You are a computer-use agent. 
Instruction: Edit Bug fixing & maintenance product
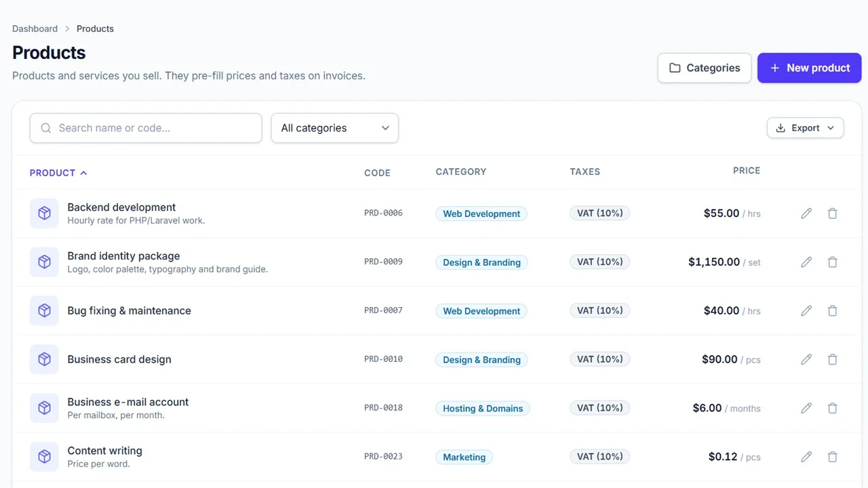pyautogui.click(x=806, y=311)
